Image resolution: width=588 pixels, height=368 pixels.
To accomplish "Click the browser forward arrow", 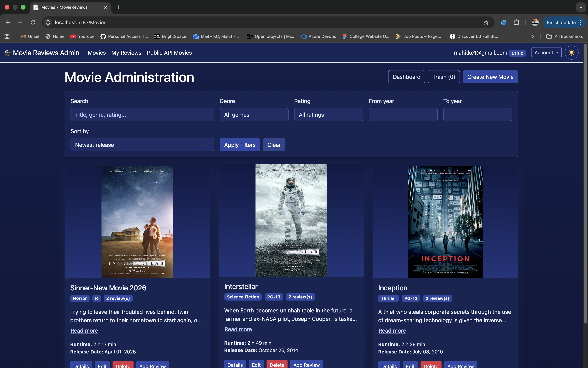I will (20, 22).
